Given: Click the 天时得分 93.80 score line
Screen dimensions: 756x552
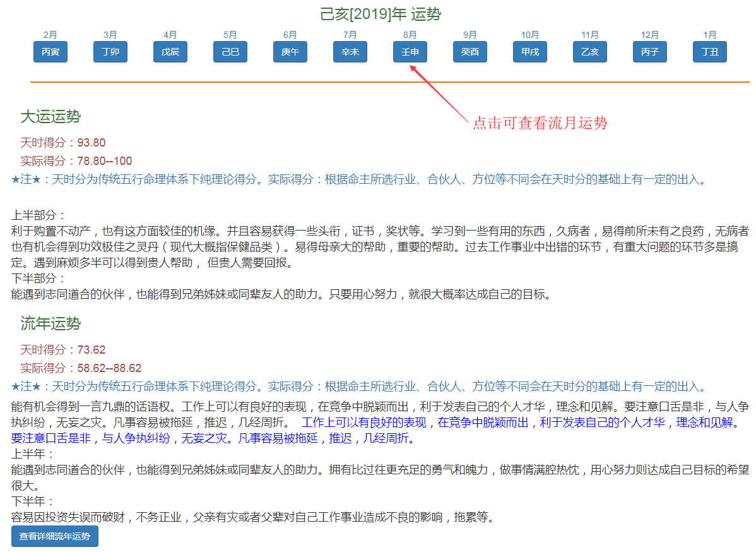Looking at the screenshot, I should click(x=62, y=143).
